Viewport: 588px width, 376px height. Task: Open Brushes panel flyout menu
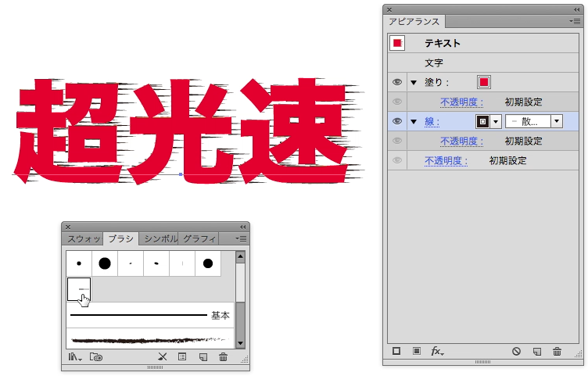[x=241, y=238]
